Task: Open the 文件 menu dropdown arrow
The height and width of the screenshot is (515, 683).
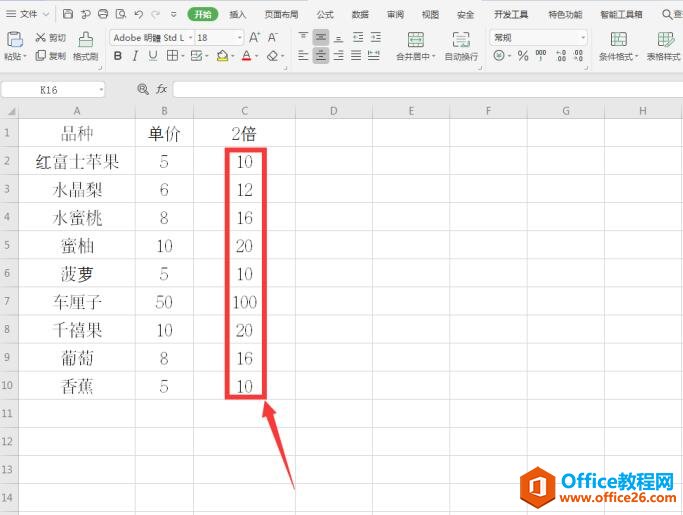Action: (x=46, y=14)
